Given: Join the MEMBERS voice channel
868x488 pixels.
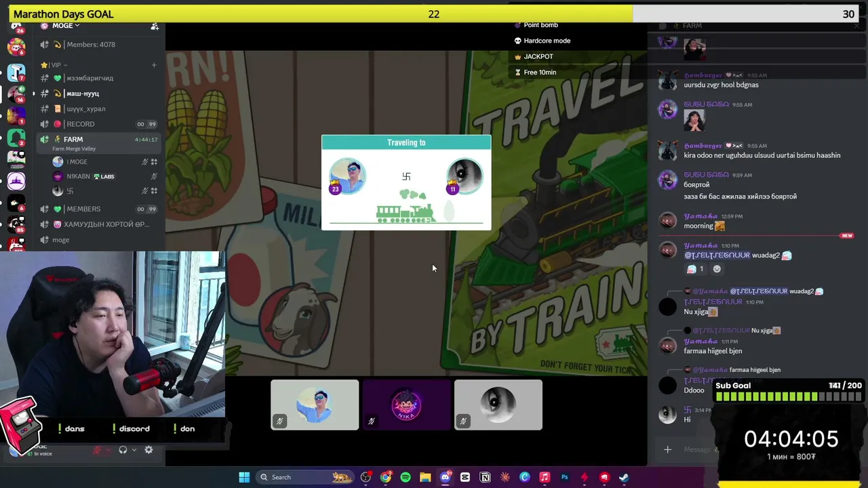Looking at the screenshot, I should click(99, 209).
